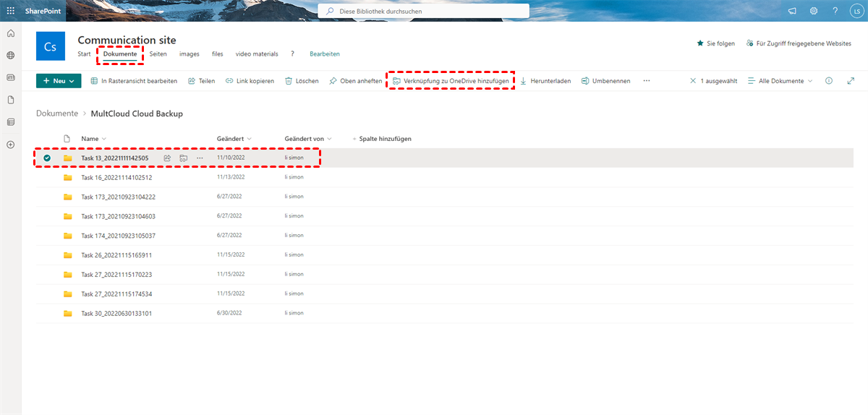Image resolution: width=868 pixels, height=415 pixels.
Task: Expand content to full screen icon
Action: [851, 81]
